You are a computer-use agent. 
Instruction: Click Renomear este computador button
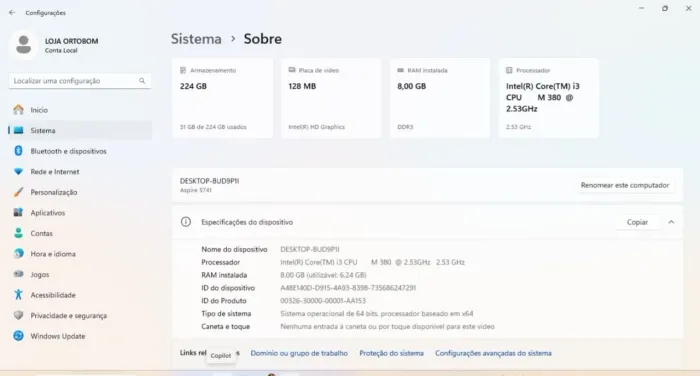pyautogui.click(x=625, y=185)
